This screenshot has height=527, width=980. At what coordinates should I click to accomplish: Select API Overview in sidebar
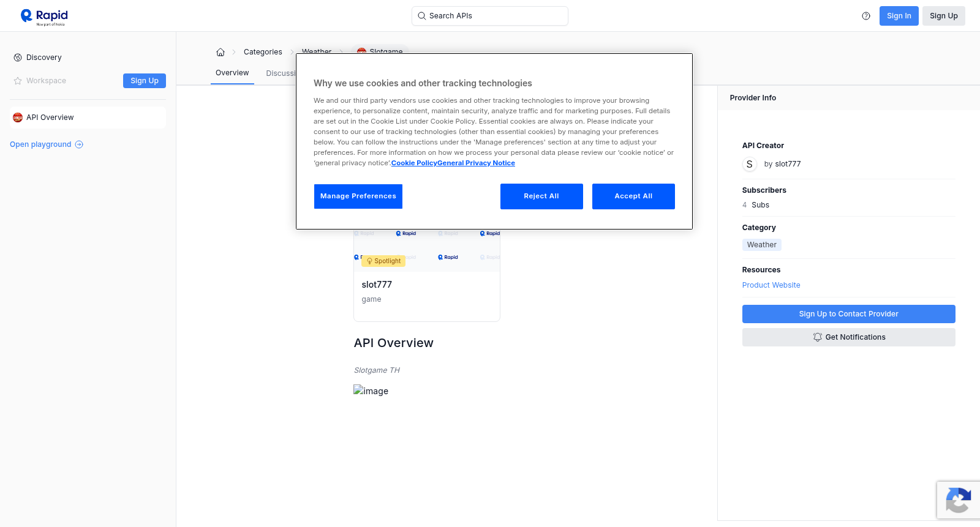click(88, 118)
